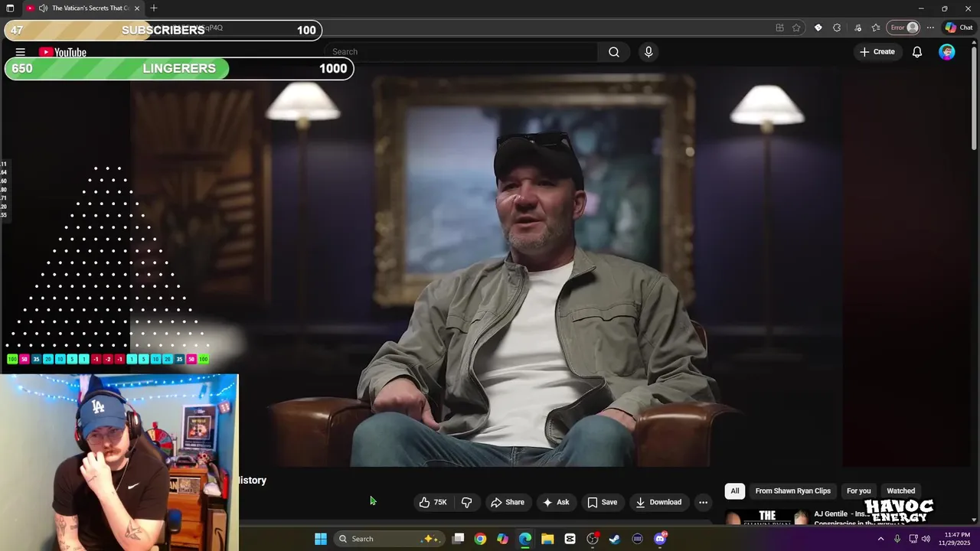Screen dimensions: 980x551
Task: Click the YouTube search magnifier button
Action: pyautogui.click(x=614, y=52)
